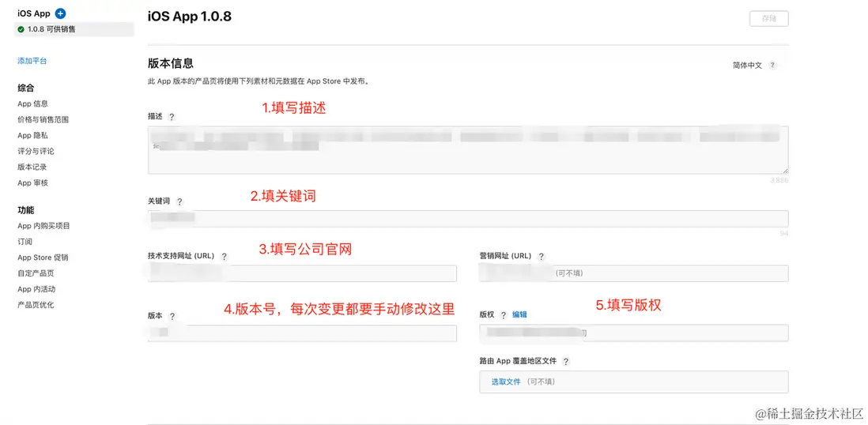This screenshot has height=425, width=868.
Task: Click the 编辑 link beside 版权
Action: coord(519,314)
